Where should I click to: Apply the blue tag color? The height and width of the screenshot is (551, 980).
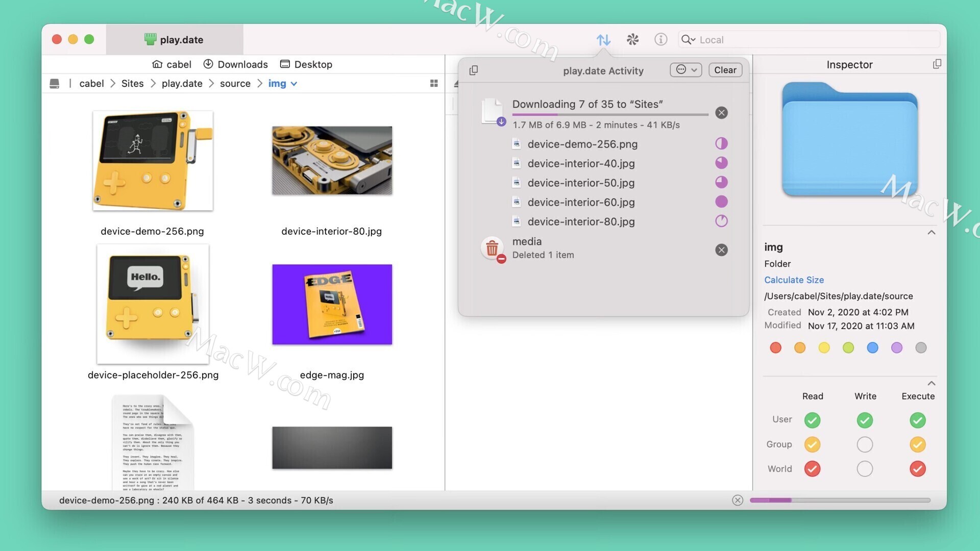click(872, 348)
